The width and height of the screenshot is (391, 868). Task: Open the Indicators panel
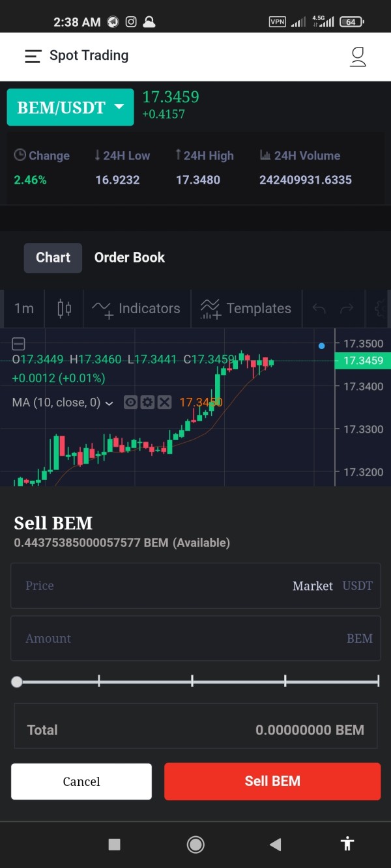136,308
